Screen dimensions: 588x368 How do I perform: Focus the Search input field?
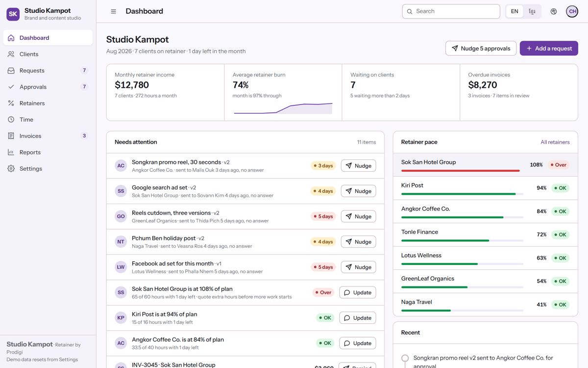(x=451, y=11)
